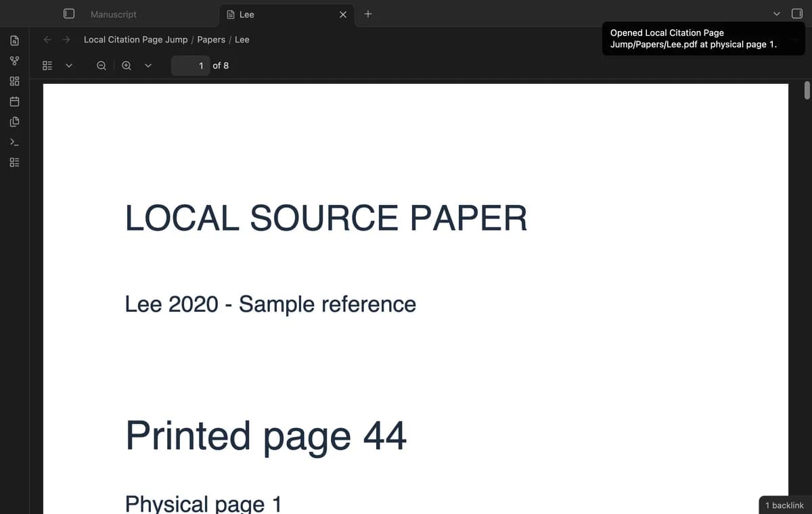Click the PDF vertical scrollbar thumb
This screenshot has height=514, width=812.
pyautogui.click(x=807, y=91)
